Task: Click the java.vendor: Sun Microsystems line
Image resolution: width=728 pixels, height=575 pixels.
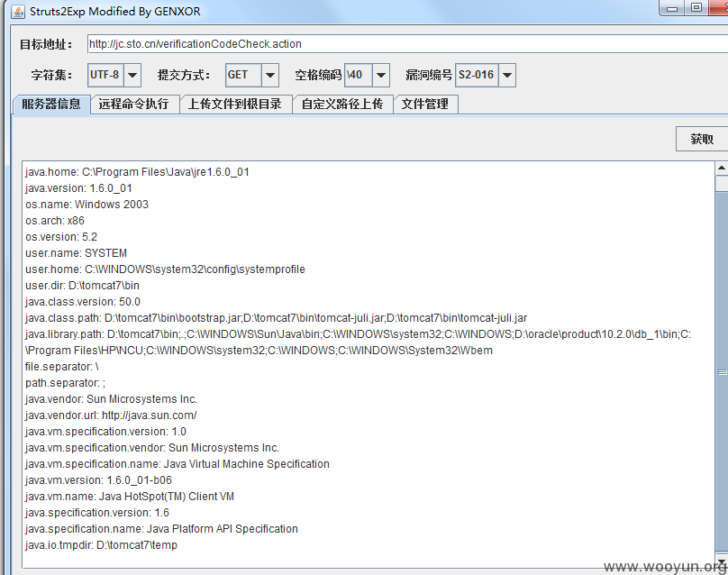Action: (111, 399)
